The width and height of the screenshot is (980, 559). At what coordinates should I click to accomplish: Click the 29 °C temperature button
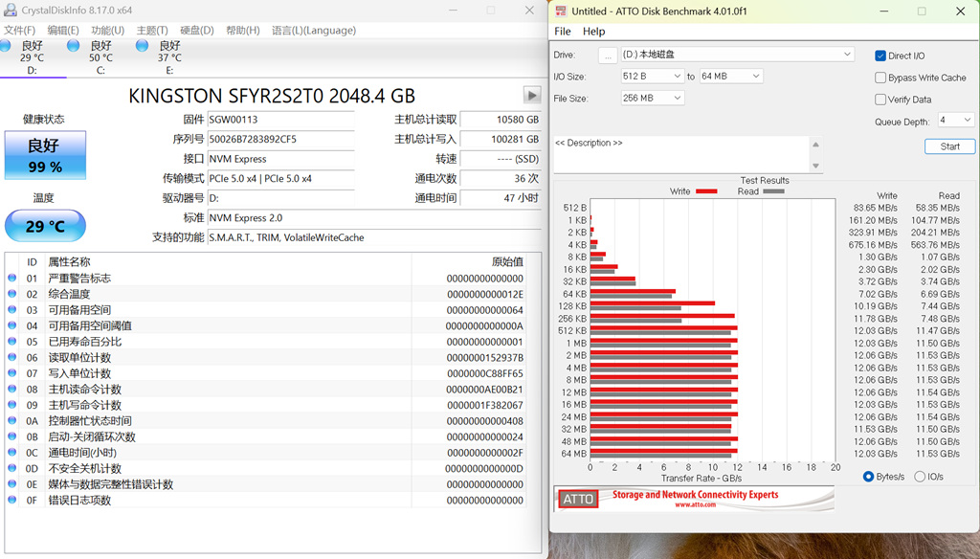[x=45, y=226]
